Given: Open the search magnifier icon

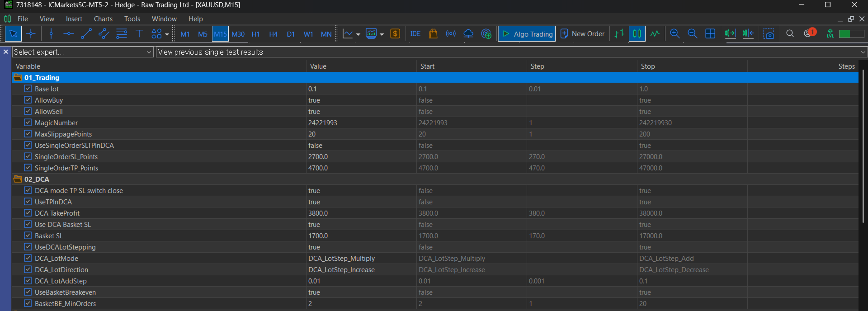Looking at the screenshot, I should (790, 34).
